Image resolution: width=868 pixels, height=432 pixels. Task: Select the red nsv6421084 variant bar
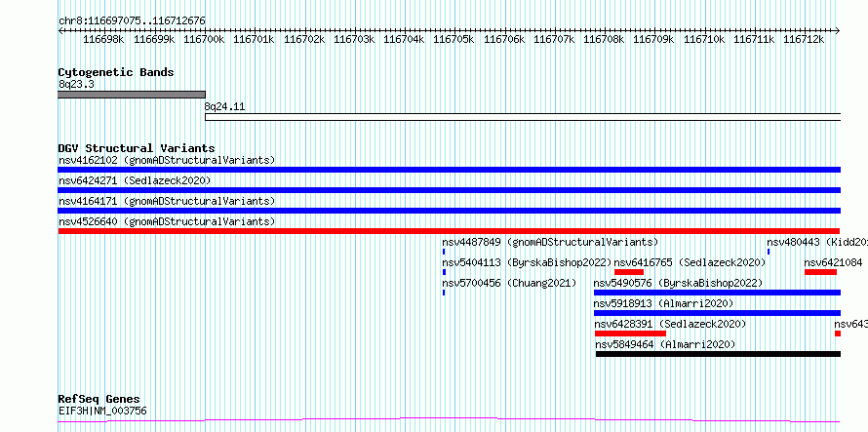820,272
